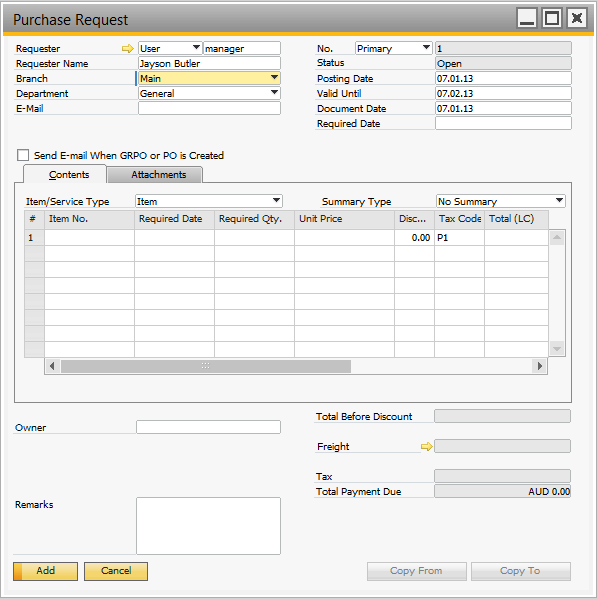Click into the Remarks text box

pyautogui.click(x=208, y=526)
